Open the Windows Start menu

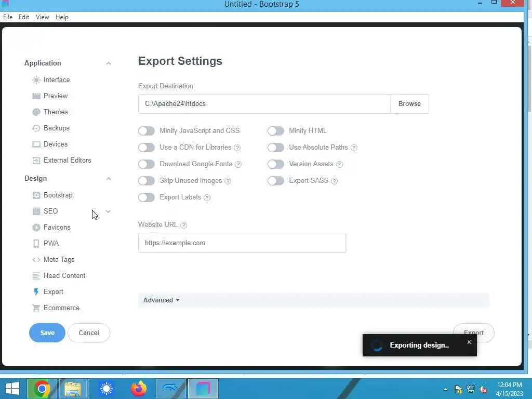[x=12, y=389]
